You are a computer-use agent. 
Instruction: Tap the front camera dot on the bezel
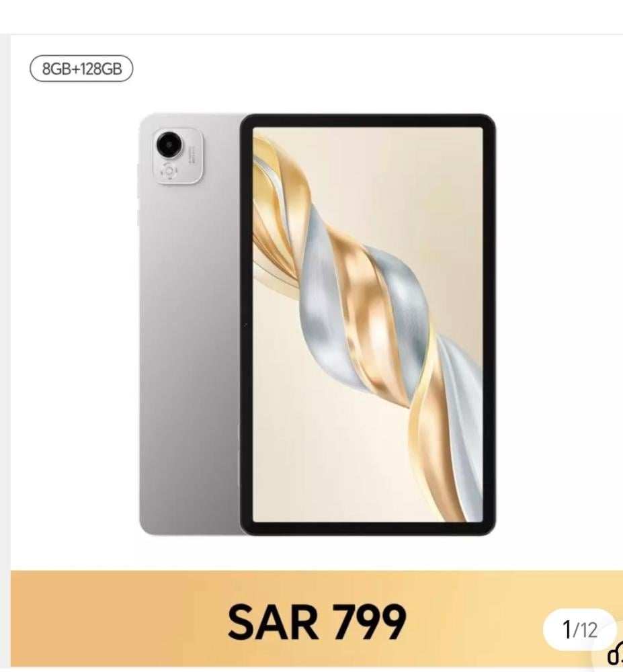click(x=246, y=325)
